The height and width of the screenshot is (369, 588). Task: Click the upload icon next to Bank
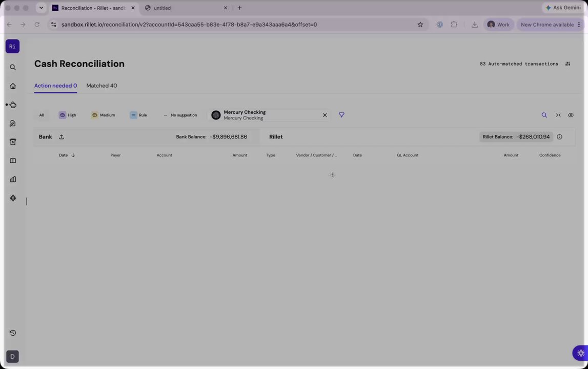point(62,137)
